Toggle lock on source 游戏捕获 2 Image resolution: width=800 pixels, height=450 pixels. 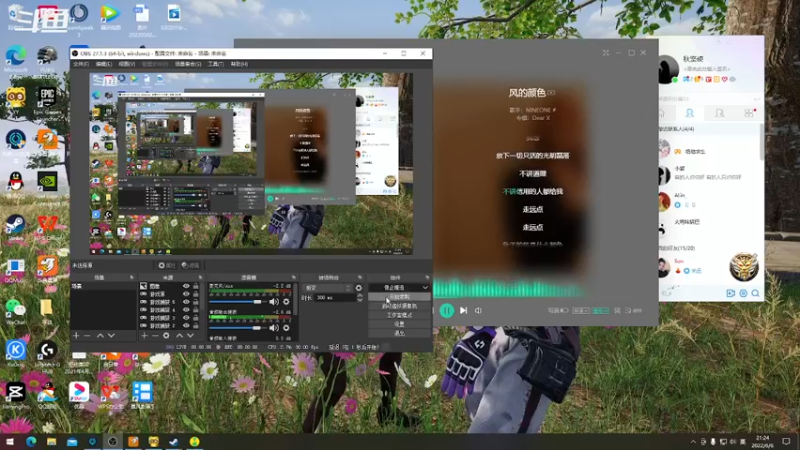point(196,326)
